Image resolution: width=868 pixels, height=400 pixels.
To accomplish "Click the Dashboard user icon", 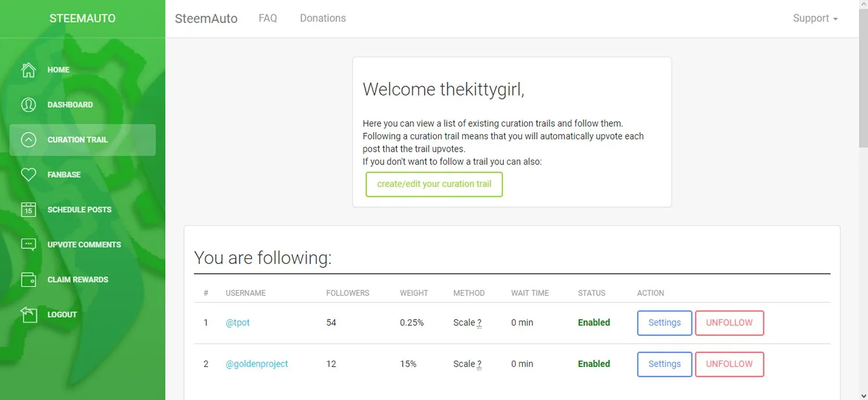I will click(x=28, y=105).
